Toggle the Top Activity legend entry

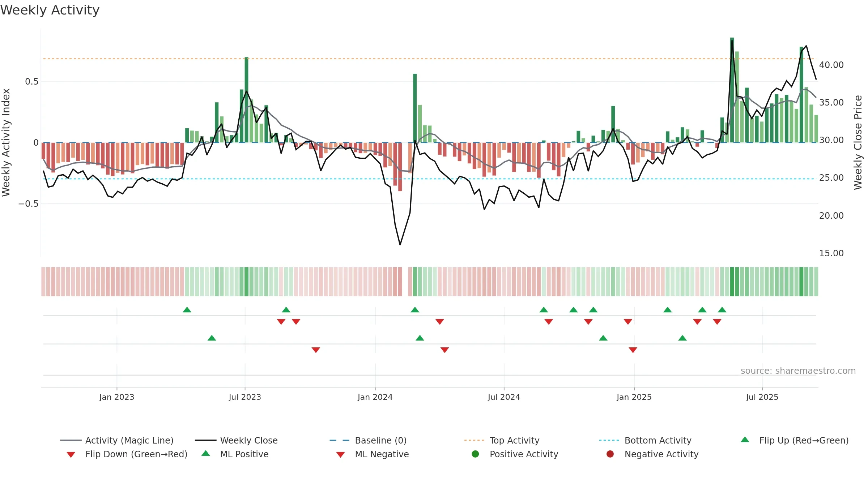coord(502,440)
